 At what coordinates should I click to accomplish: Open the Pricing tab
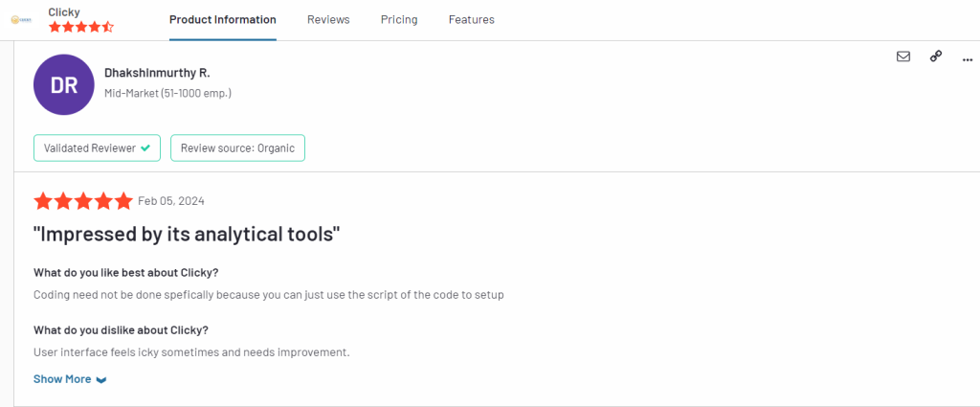tap(399, 19)
